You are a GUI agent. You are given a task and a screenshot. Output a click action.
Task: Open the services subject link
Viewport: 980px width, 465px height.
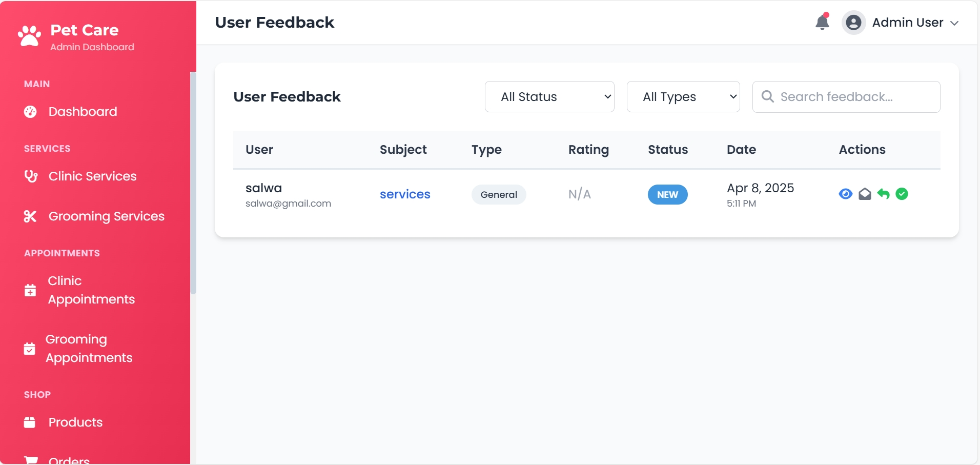pos(405,194)
